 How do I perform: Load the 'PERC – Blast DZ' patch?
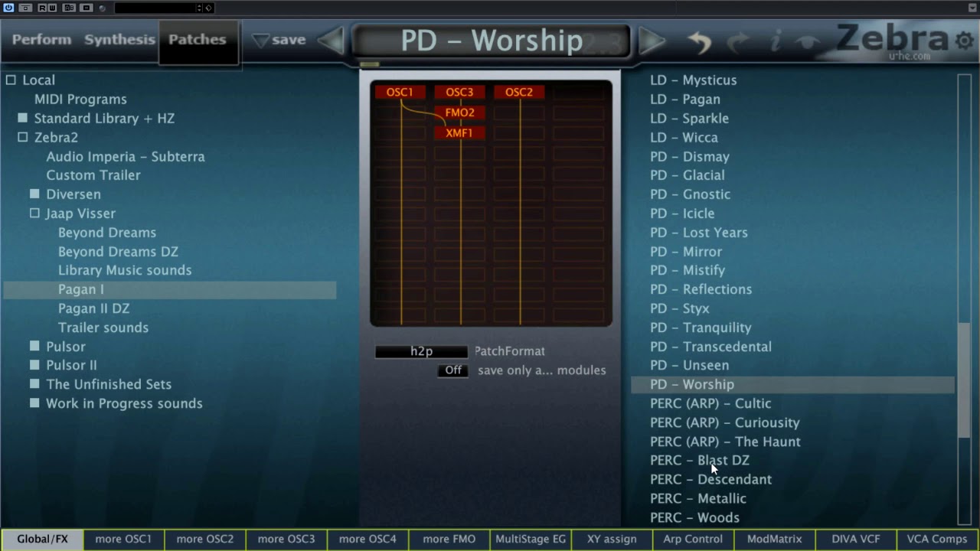[x=700, y=460]
